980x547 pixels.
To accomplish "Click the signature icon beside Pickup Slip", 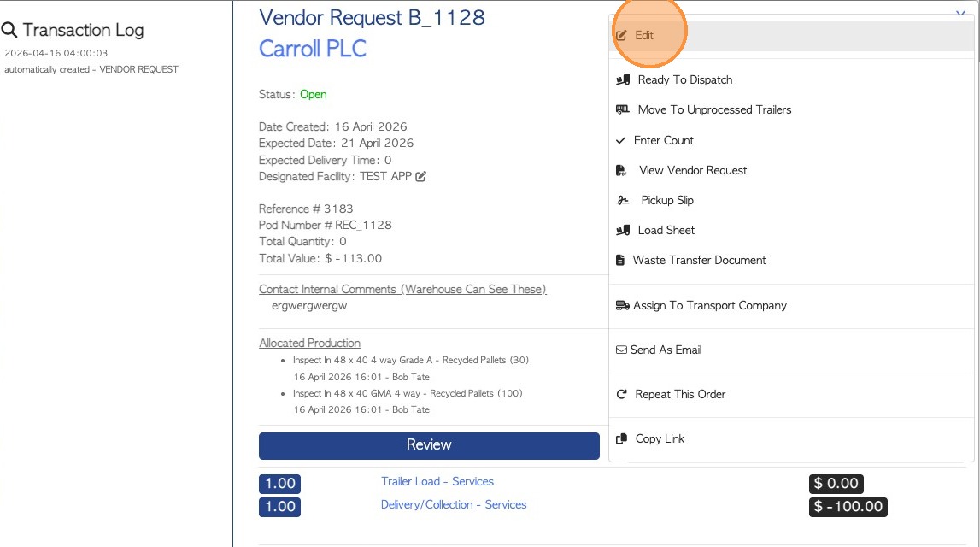I will [623, 200].
